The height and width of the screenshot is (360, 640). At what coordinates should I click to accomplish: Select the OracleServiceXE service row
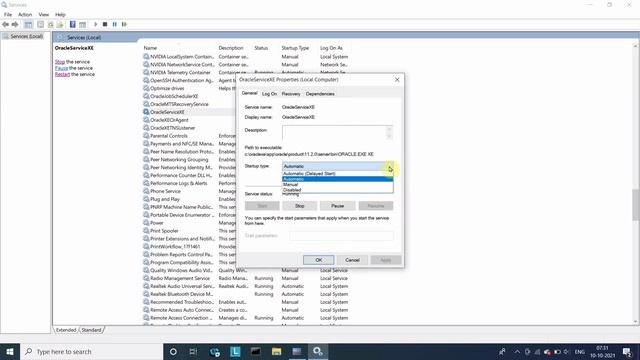167,112
